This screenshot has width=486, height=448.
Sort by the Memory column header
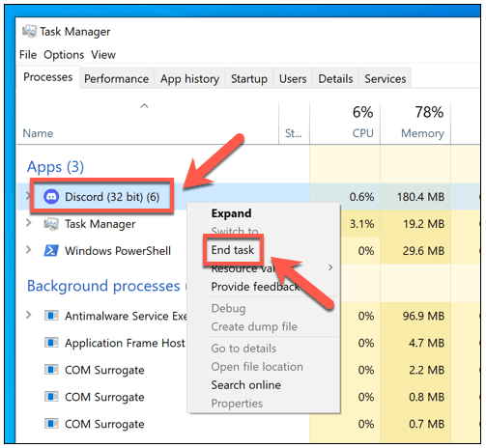tap(422, 133)
